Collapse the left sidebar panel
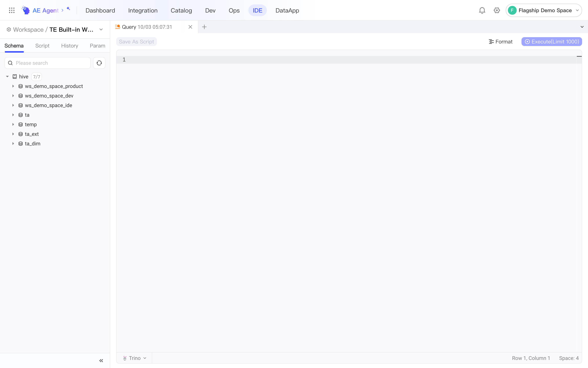This screenshot has width=588, height=368. click(101, 361)
